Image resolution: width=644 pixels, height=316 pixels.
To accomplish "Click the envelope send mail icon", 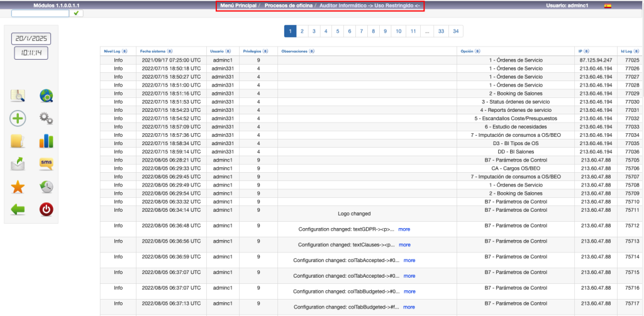I will (18, 164).
